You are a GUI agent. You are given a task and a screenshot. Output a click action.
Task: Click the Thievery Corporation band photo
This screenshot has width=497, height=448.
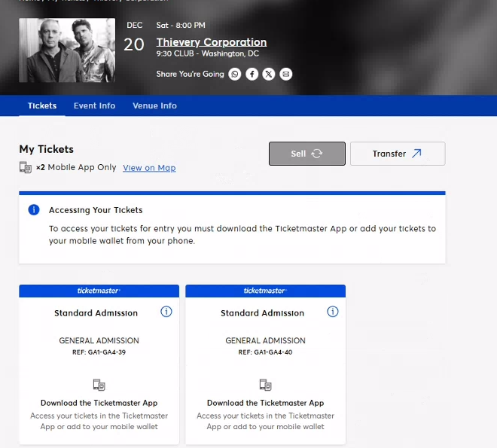67,50
